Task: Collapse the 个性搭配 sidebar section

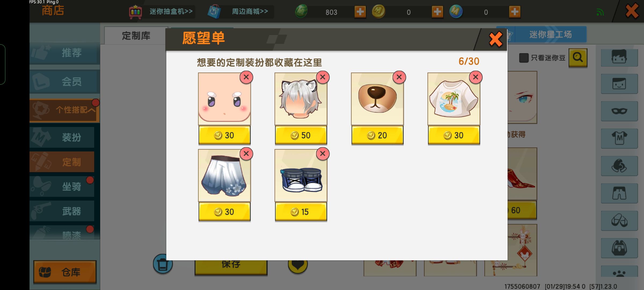Action: tap(64, 110)
